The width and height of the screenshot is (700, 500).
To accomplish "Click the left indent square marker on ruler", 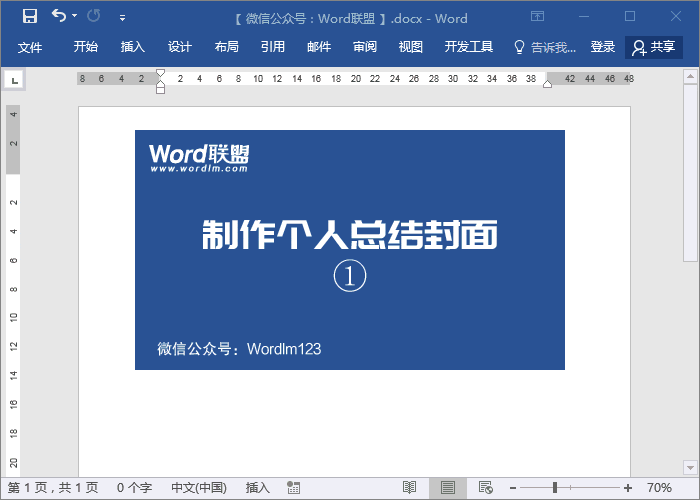I will [x=160, y=91].
